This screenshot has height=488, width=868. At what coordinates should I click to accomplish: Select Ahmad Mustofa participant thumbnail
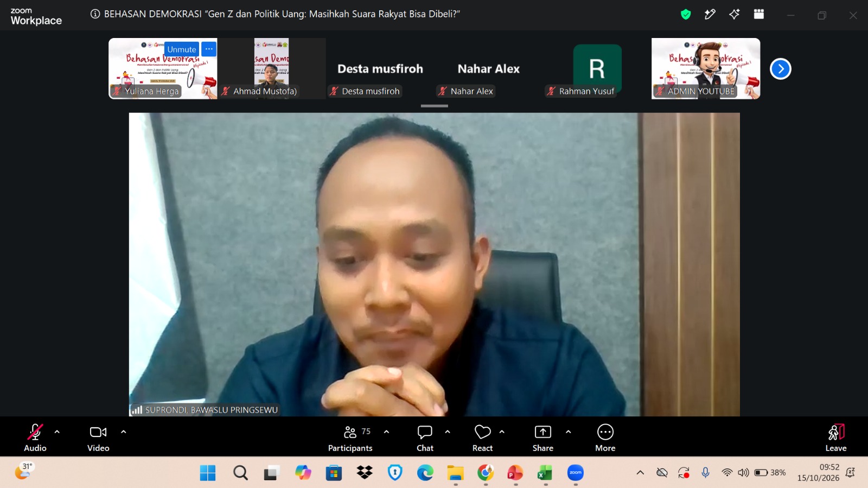271,68
